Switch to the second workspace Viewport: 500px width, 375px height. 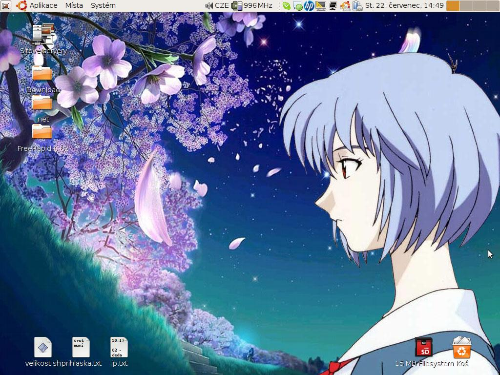click(466, 6)
